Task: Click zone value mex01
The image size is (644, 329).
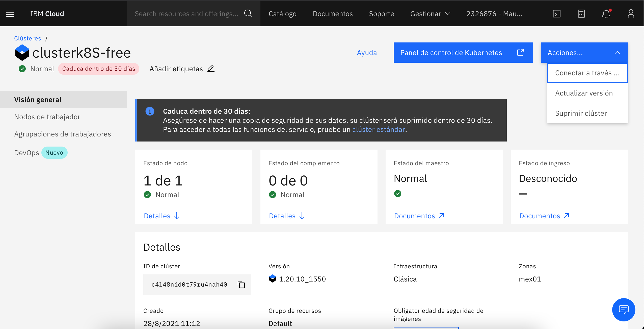Action: [530, 279]
